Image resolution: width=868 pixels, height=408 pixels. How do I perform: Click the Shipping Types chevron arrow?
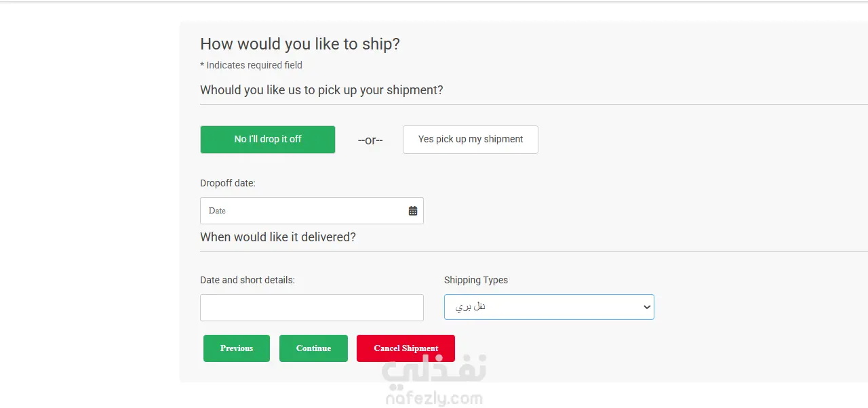point(646,307)
